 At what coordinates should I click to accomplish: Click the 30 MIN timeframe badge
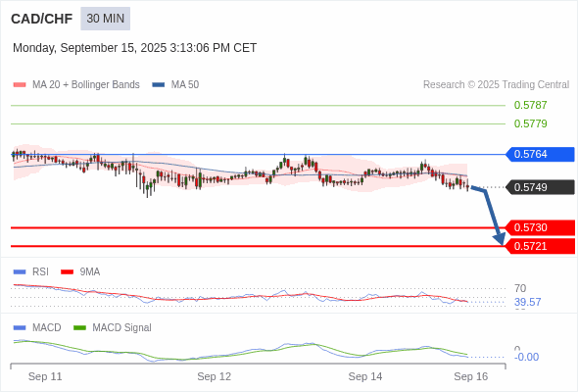click(x=106, y=19)
